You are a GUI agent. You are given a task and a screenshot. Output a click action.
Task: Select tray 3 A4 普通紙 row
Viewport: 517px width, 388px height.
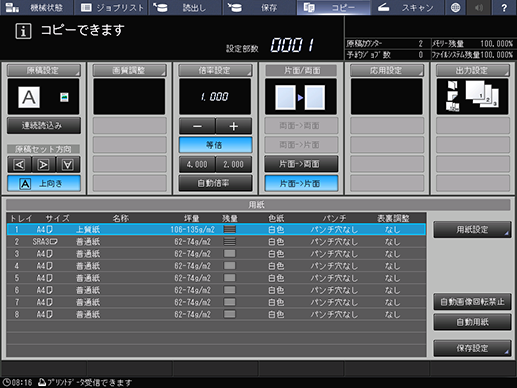coord(216,254)
